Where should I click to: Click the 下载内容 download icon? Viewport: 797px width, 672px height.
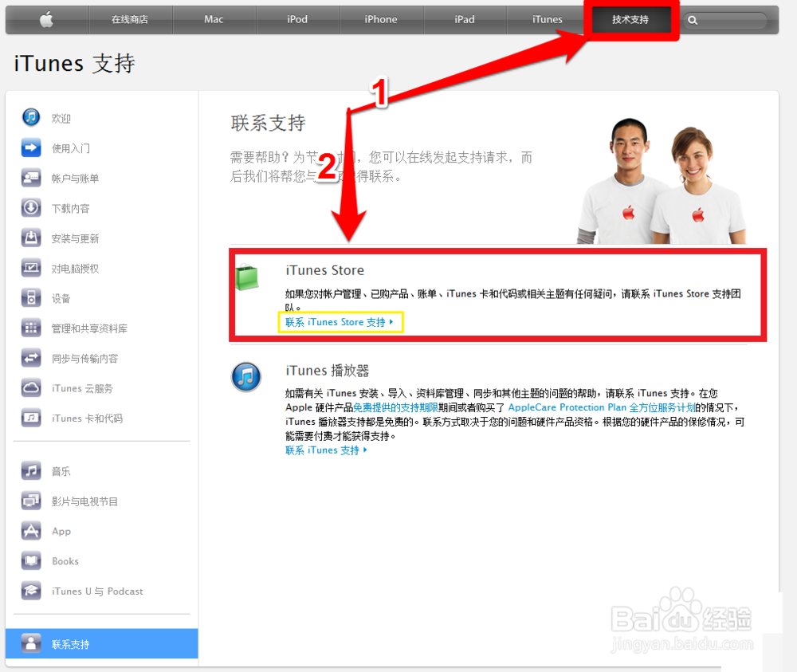[31, 208]
